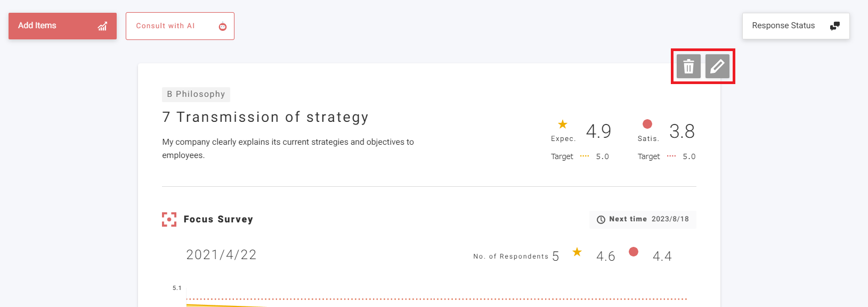Click the red Satisfaction circle icon
The width and height of the screenshot is (868, 307).
647,124
